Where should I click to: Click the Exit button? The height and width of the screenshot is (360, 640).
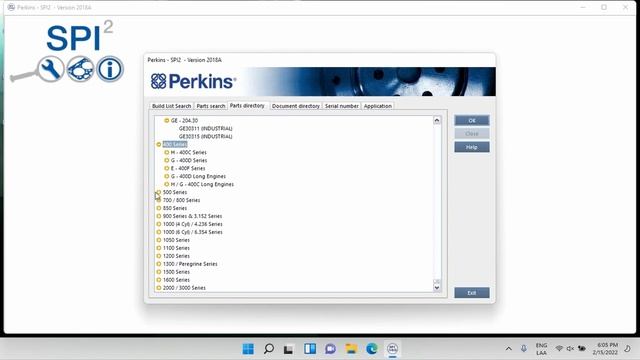coord(472,293)
